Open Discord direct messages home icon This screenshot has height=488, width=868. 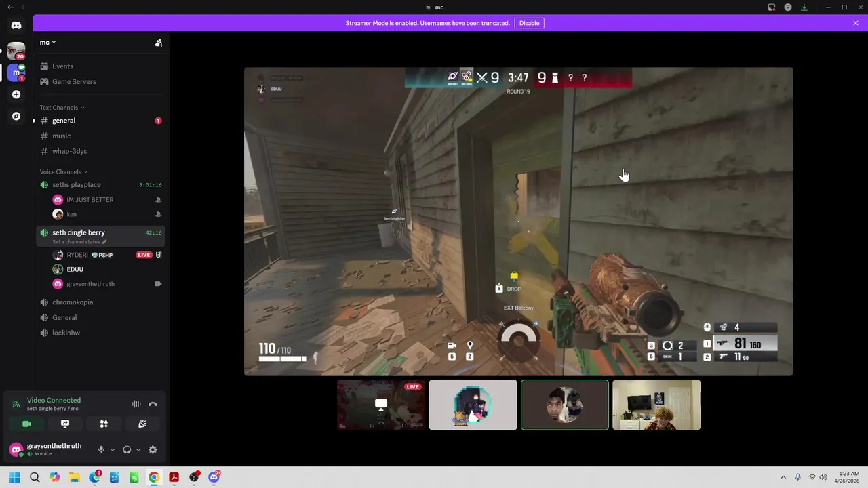click(16, 25)
